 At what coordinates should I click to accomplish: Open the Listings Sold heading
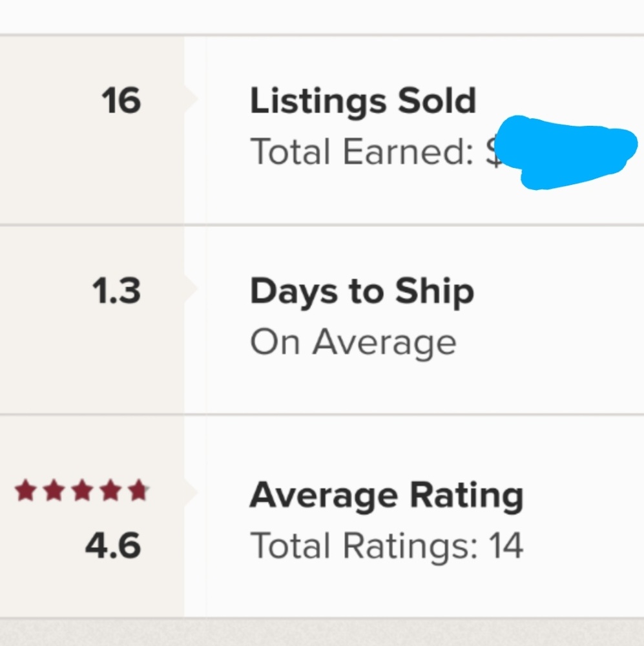click(362, 101)
